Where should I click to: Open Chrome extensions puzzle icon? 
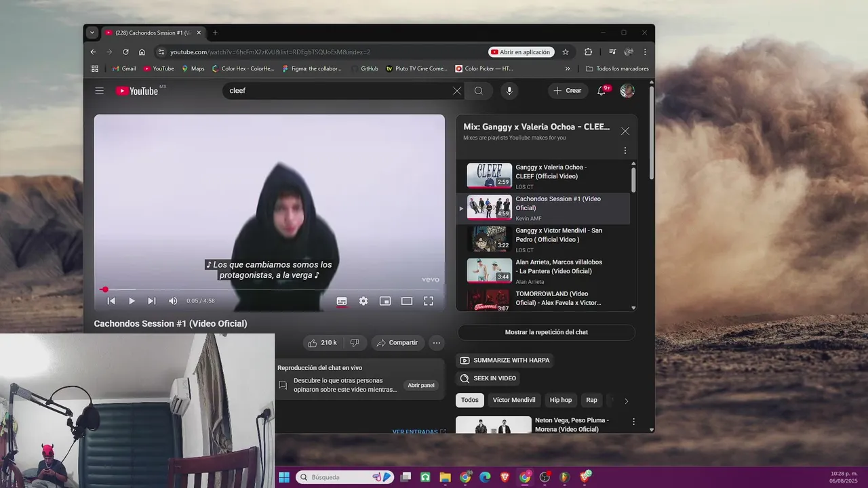(588, 52)
